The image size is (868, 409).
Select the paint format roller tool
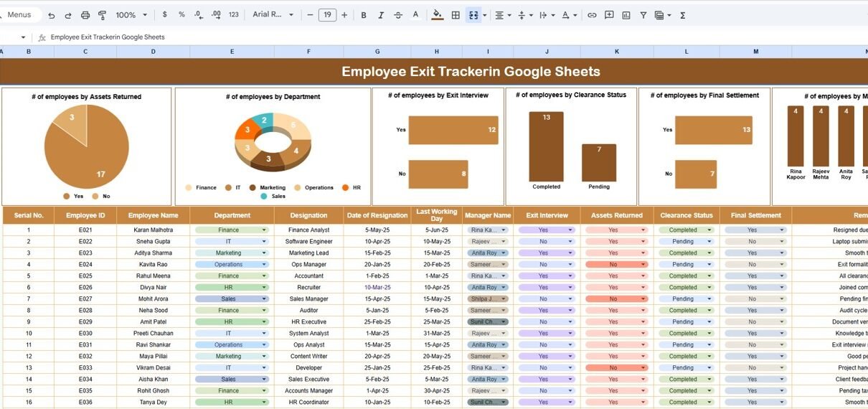pos(102,15)
